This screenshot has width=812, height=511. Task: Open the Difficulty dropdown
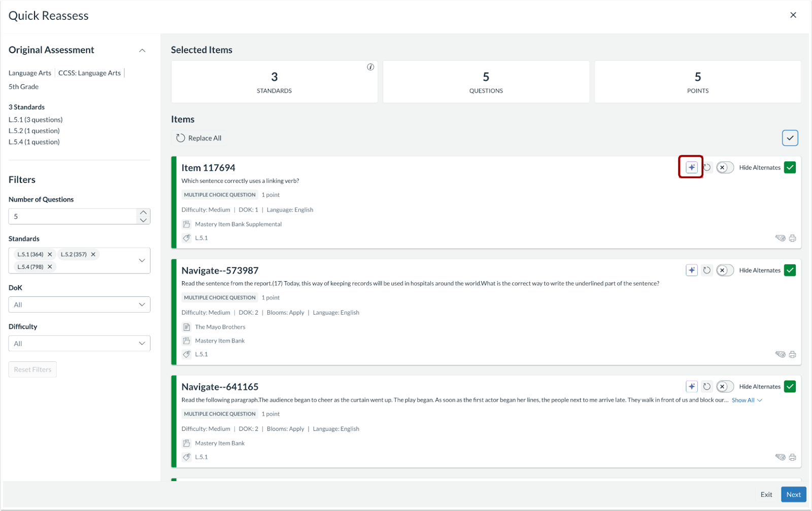point(79,344)
